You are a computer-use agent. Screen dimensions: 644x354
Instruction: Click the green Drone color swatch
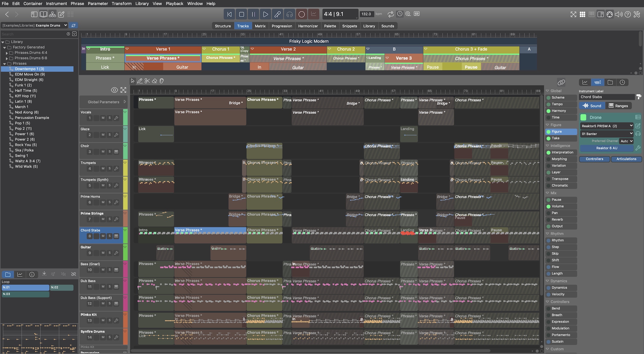[x=583, y=117]
